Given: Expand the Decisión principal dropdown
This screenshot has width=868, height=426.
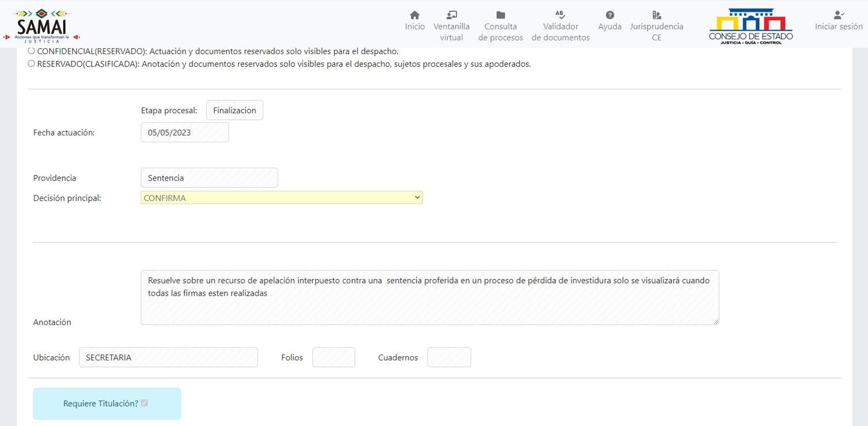Looking at the screenshot, I should [x=281, y=198].
